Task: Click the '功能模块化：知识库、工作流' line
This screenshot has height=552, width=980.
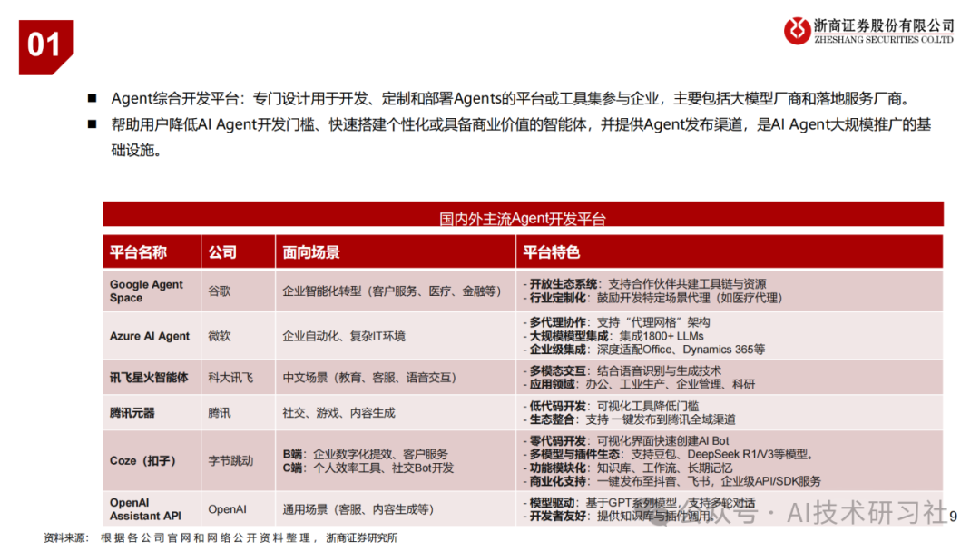Action: point(628,468)
